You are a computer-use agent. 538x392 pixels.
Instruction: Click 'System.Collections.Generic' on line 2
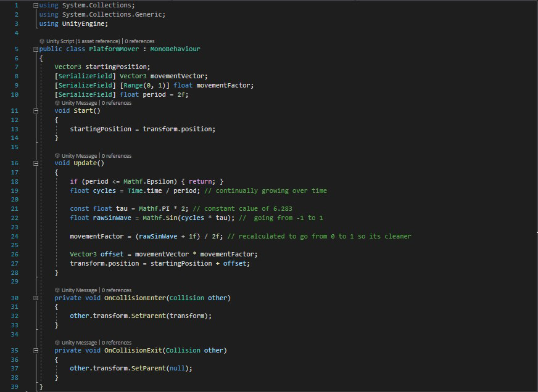[112, 14]
